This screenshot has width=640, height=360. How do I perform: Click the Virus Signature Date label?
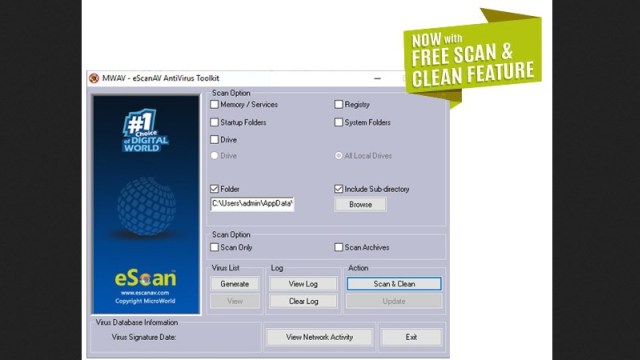(144, 337)
